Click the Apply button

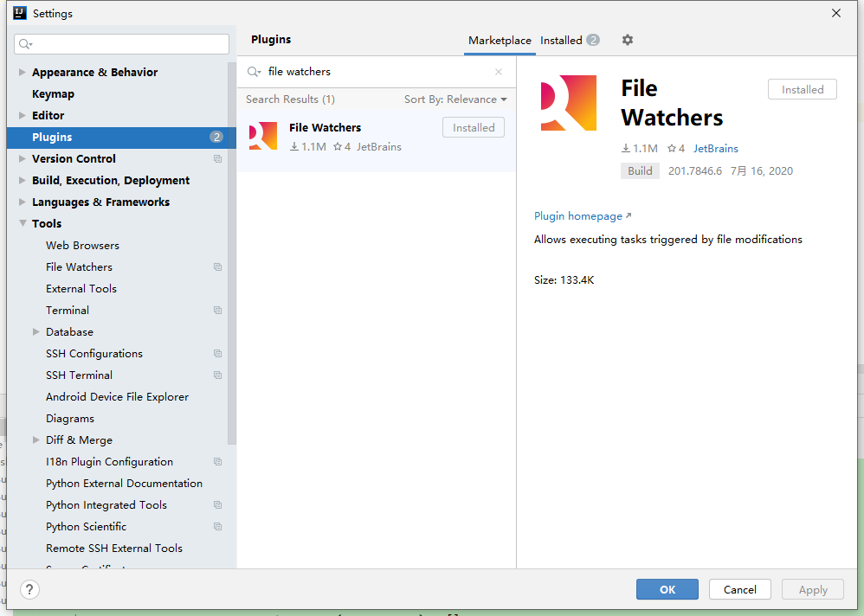pos(813,589)
